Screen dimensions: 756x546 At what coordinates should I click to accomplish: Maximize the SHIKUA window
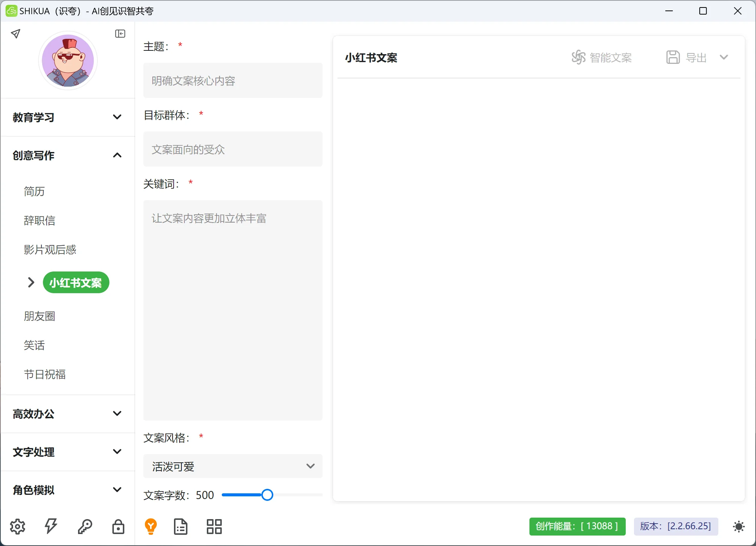pos(703,11)
